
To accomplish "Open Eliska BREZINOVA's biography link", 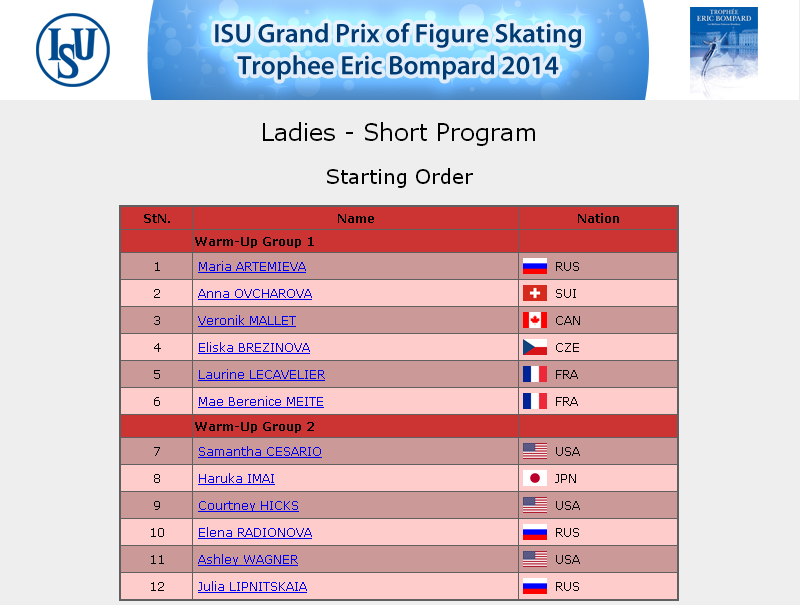I will 254,347.
